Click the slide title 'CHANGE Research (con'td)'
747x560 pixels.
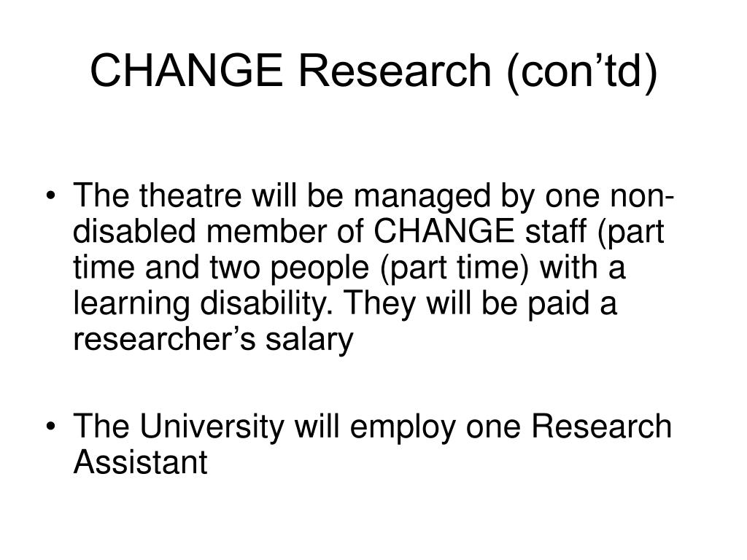tap(373, 71)
